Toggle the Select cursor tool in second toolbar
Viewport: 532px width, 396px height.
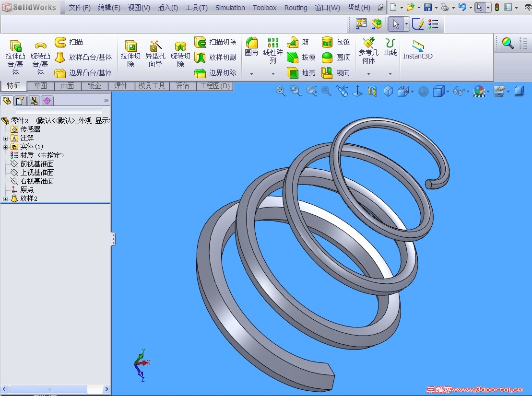[396, 24]
